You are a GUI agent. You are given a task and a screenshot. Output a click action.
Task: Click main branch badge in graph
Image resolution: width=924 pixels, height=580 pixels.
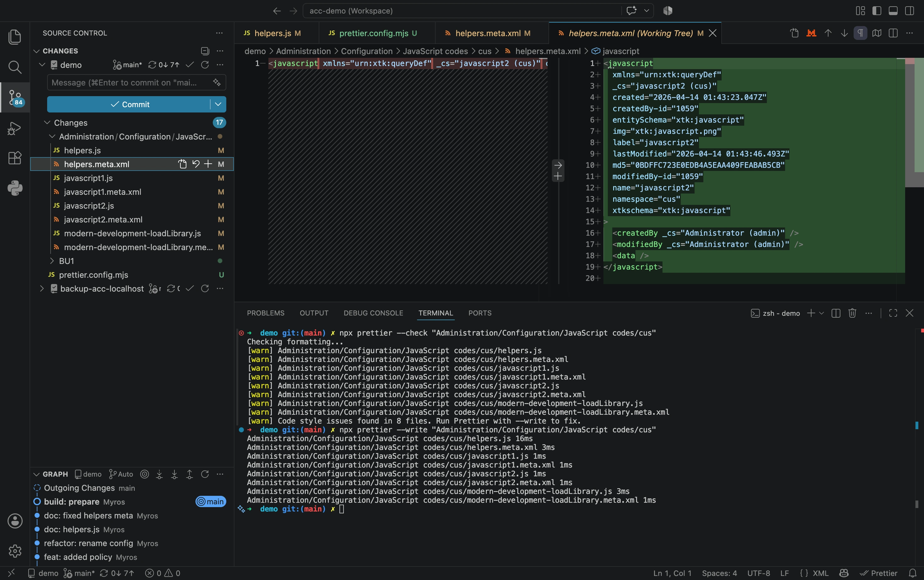pos(211,502)
